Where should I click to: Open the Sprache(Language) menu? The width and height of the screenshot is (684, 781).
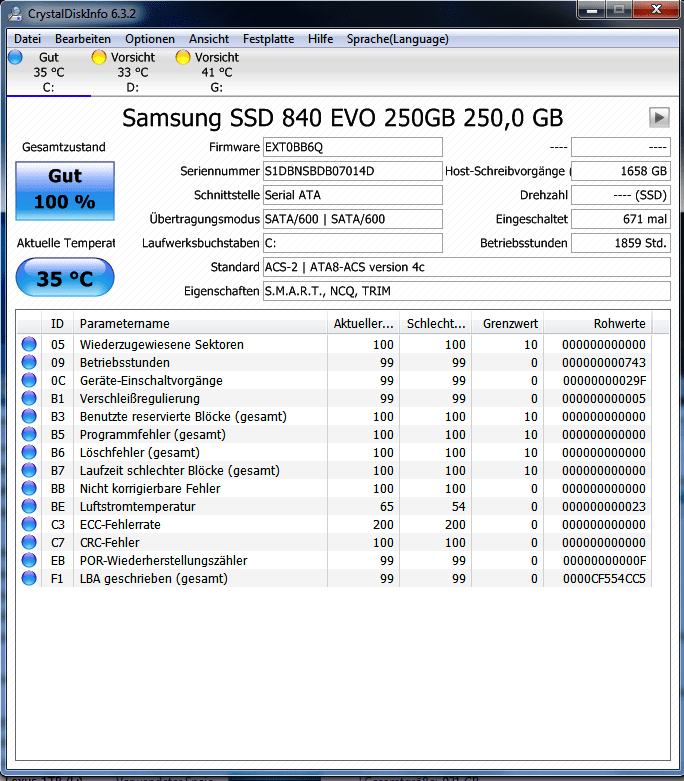[398, 39]
